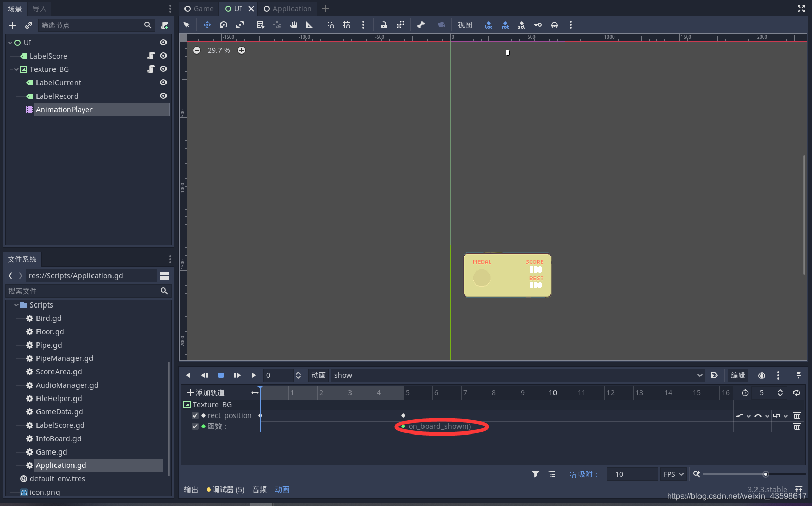Open the 调试器 debugger panel
Image resolution: width=812 pixels, height=506 pixels.
click(226, 490)
